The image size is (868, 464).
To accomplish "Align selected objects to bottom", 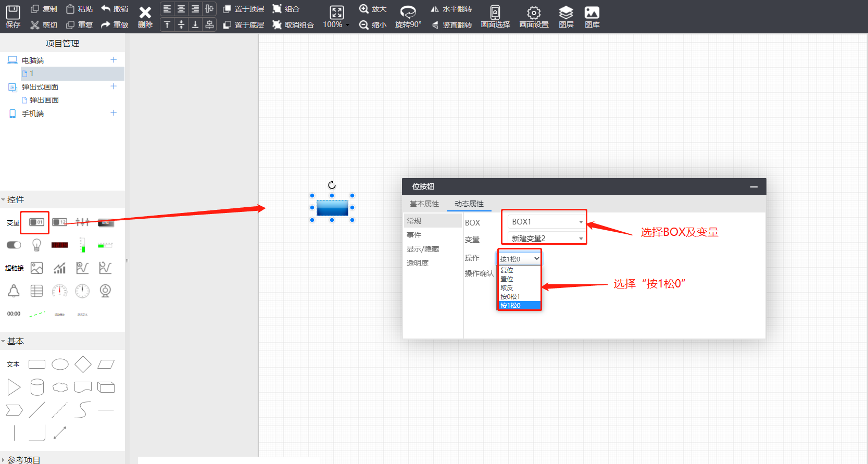I will [x=195, y=24].
